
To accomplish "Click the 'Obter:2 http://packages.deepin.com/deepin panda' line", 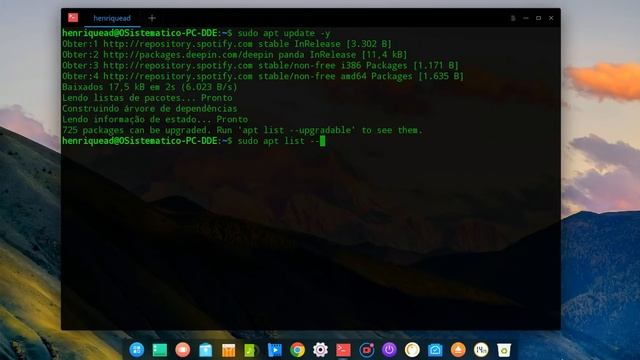I will point(235,55).
